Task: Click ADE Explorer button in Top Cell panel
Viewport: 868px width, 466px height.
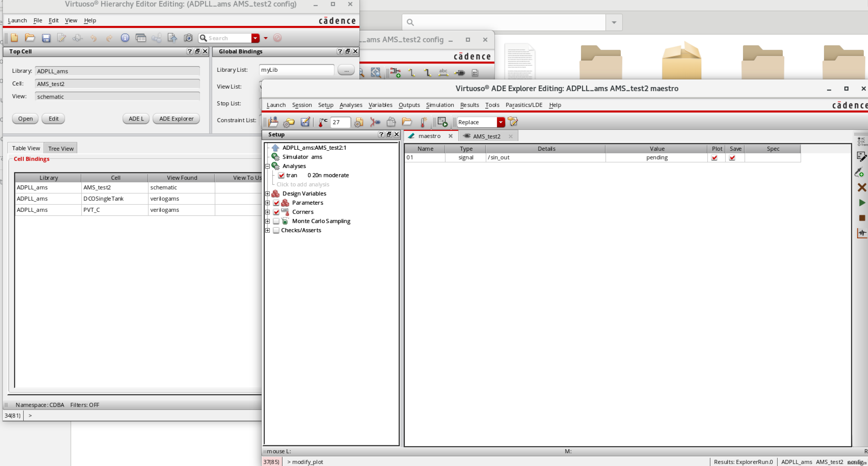Action: pyautogui.click(x=176, y=119)
